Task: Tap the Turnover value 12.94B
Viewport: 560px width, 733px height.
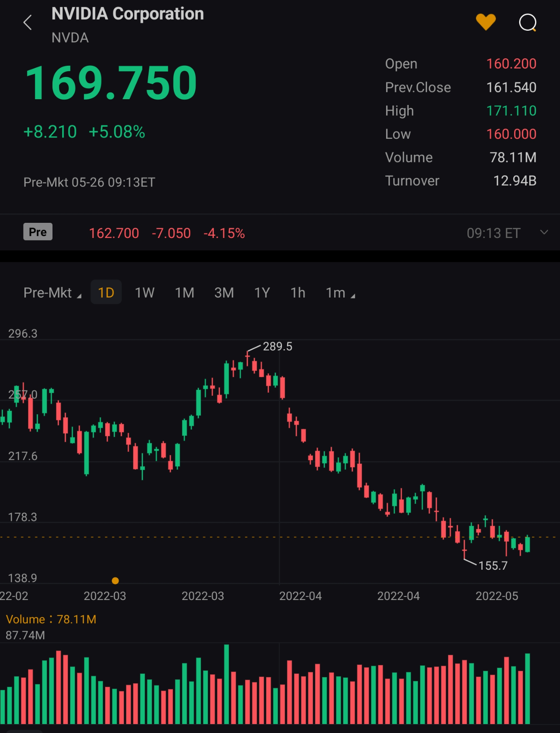Action: 515,181
